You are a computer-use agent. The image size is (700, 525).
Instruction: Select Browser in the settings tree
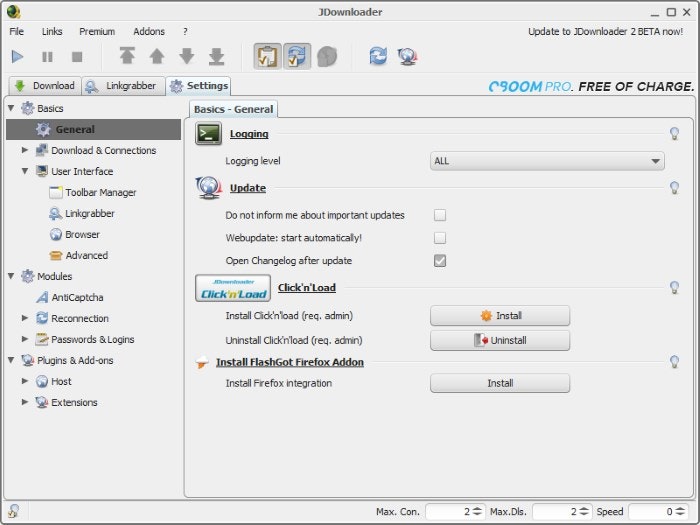pyautogui.click(x=75, y=234)
